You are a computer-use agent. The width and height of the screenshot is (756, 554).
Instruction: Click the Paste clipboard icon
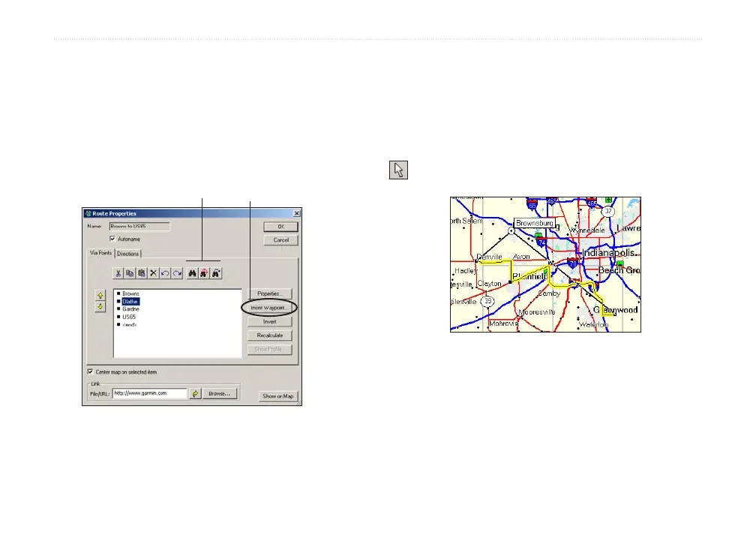tap(142, 273)
